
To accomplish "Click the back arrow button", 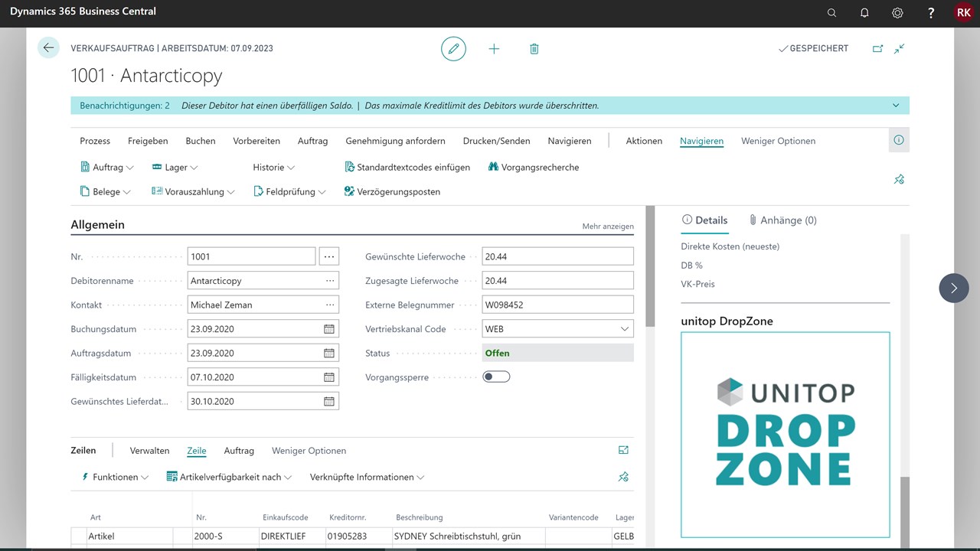I will tap(48, 47).
